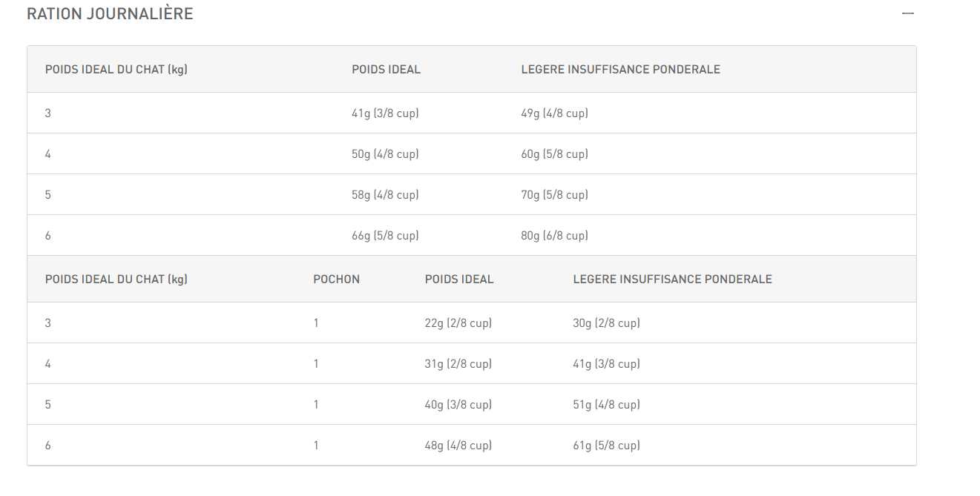Select the 58g (4/8 cup) cell

click(x=385, y=195)
